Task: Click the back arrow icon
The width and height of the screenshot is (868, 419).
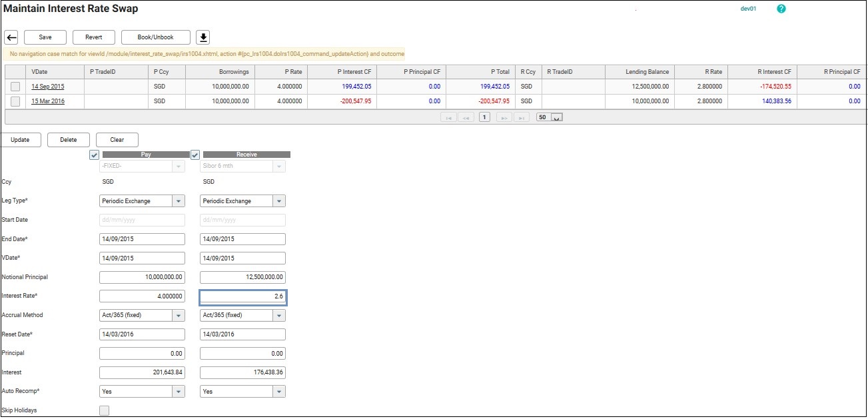Action: coord(11,37)
